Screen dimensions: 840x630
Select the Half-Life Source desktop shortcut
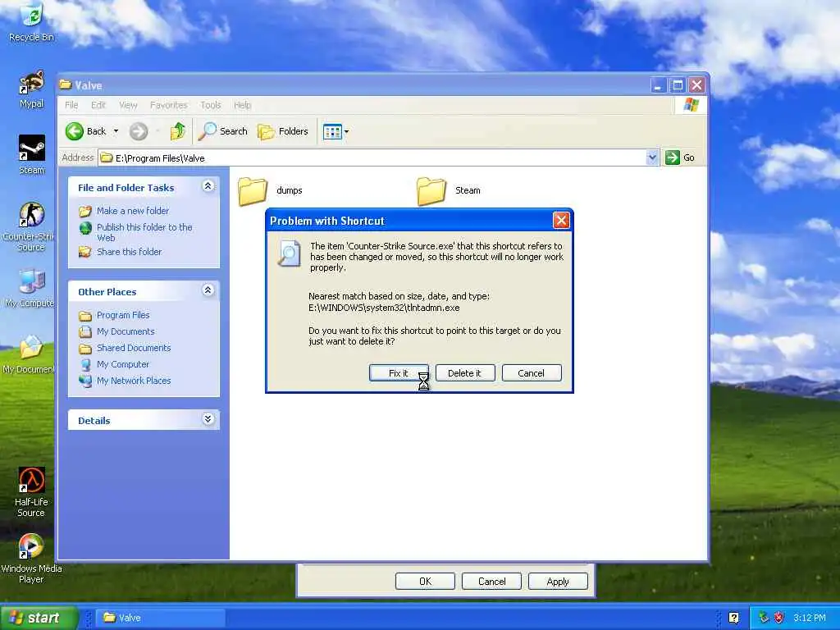pos(31,491)
